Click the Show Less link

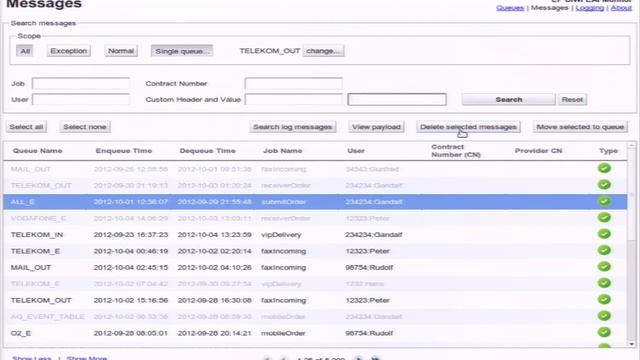31,358
